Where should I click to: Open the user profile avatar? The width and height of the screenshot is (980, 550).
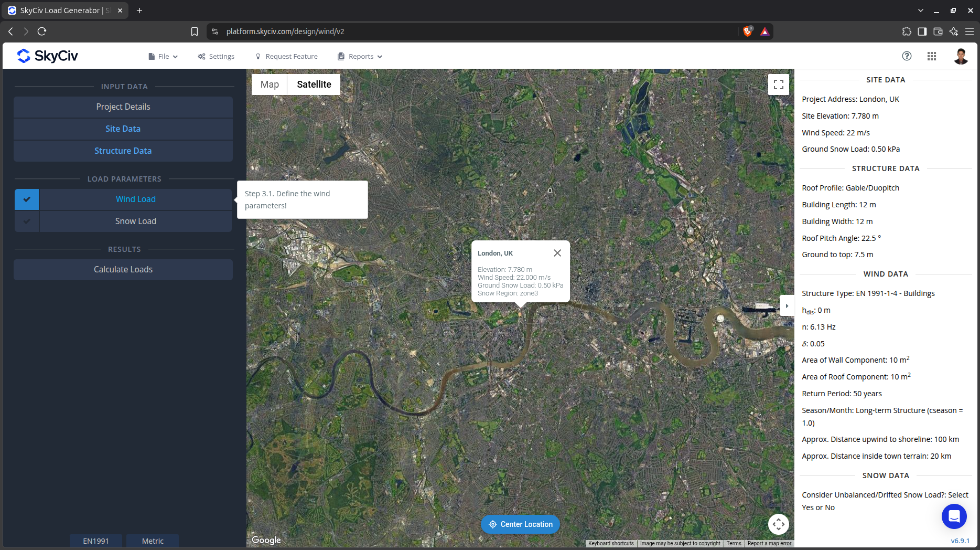pyautogui.click(x=961, y=56)
